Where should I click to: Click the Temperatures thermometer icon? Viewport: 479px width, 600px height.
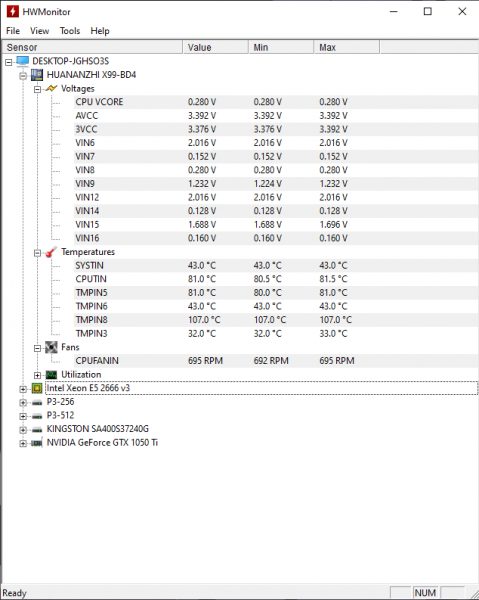51,252
